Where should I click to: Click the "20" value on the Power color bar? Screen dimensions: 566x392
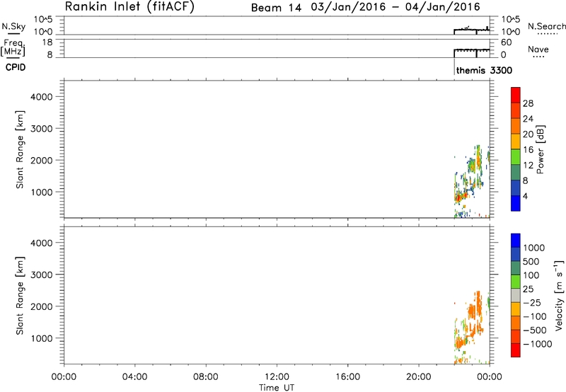[528, 134]
